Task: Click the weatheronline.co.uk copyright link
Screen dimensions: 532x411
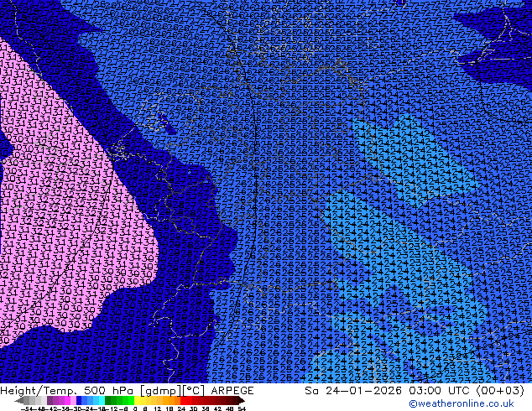Action: 461,403
